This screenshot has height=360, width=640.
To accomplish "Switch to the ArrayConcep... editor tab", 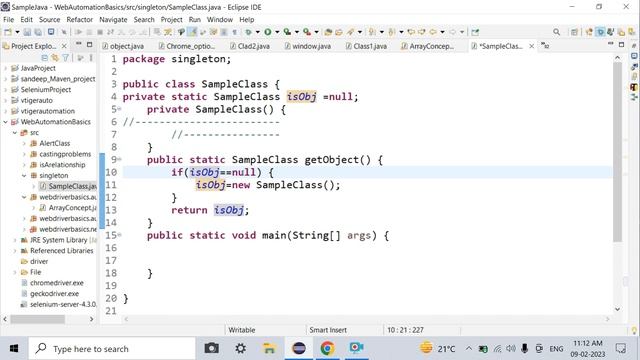I will tap(428, 46).
